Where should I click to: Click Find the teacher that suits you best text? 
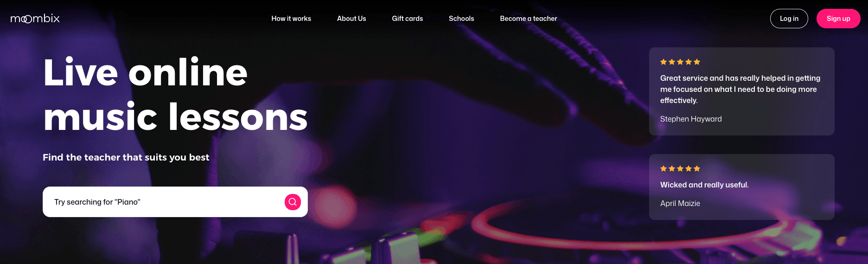[x=126, y=157]
